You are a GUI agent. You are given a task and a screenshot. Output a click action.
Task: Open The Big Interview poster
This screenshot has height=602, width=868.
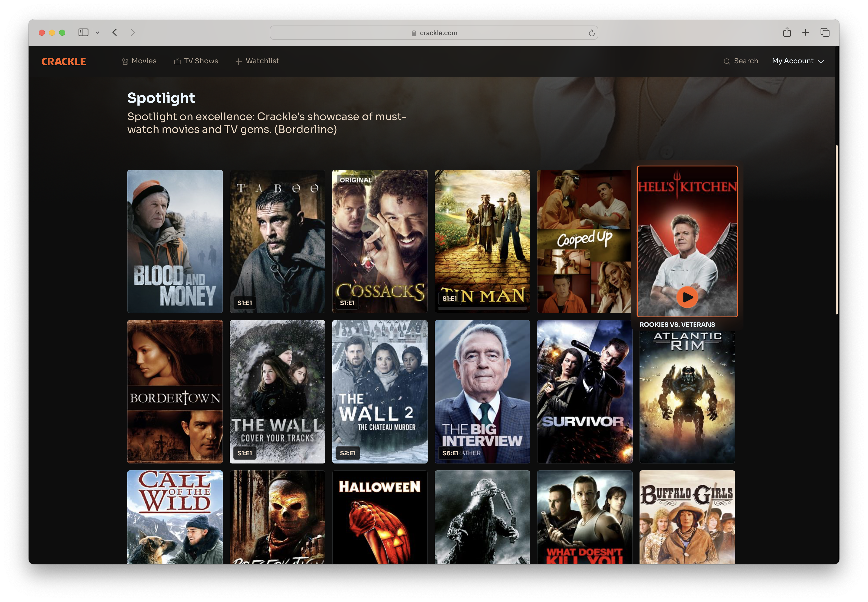pyautogui.click(x=482, y=392)
